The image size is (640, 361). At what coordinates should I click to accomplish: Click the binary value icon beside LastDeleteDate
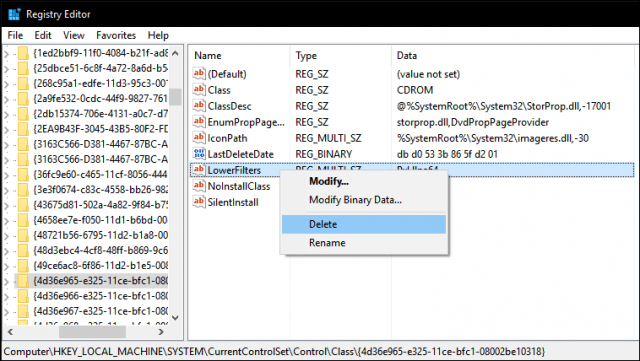[x=199, y=154]
